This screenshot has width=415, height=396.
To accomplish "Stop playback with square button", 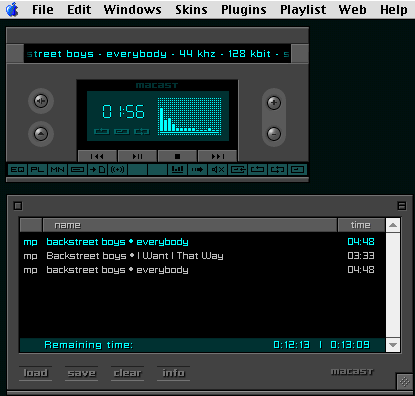I will tap(177, 156).
